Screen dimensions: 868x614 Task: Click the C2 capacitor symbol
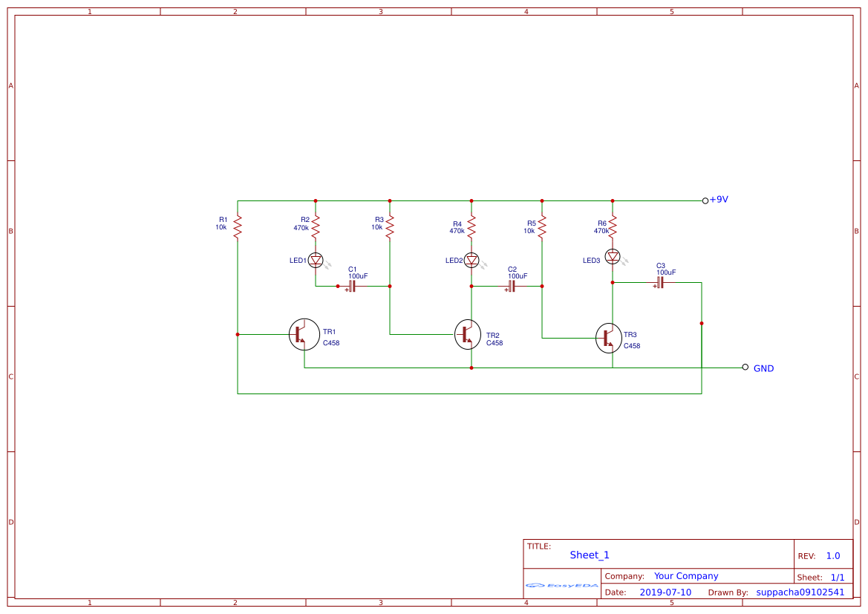tap(512, 286)
